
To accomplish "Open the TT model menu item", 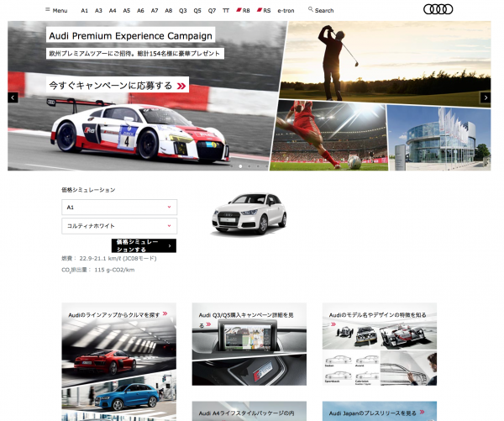I will (x=226, y=11).
